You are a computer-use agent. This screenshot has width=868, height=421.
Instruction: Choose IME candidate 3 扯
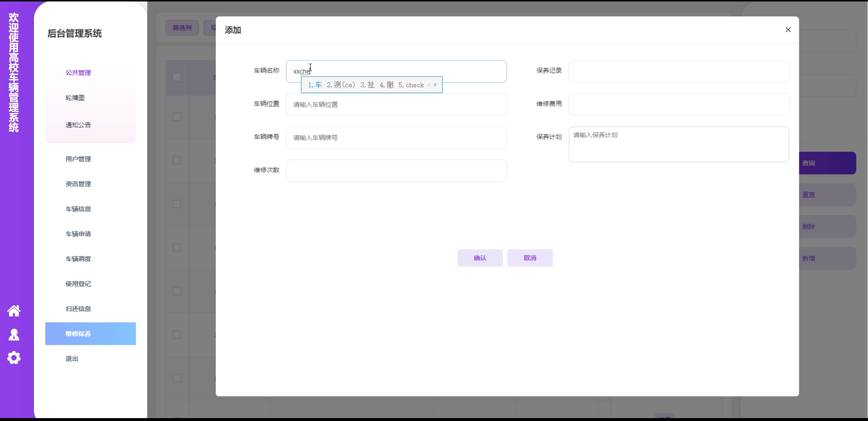pos(367,85)
